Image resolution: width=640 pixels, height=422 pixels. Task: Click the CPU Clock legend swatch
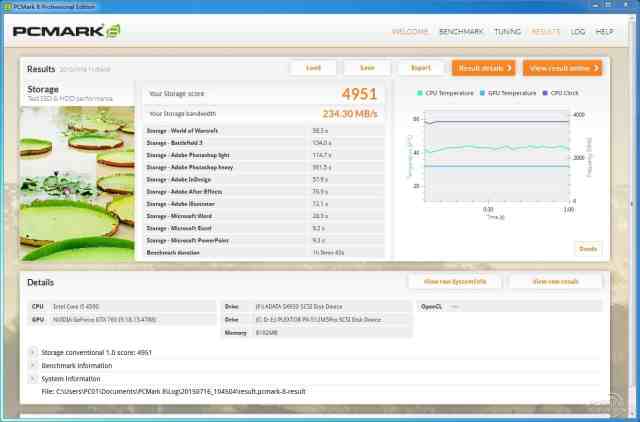tap(545, 93)
